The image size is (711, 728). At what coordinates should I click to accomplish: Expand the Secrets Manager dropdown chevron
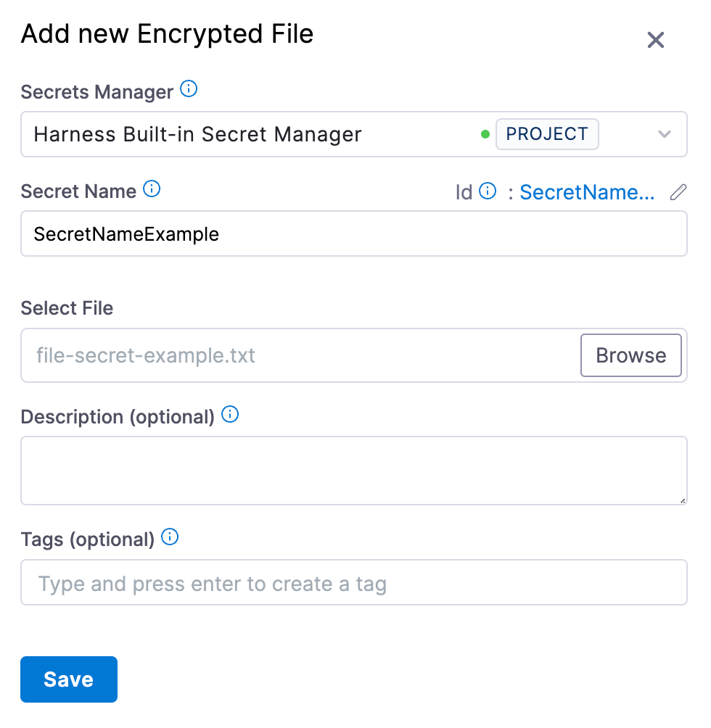pyautogui.click(x=664, y=134)
